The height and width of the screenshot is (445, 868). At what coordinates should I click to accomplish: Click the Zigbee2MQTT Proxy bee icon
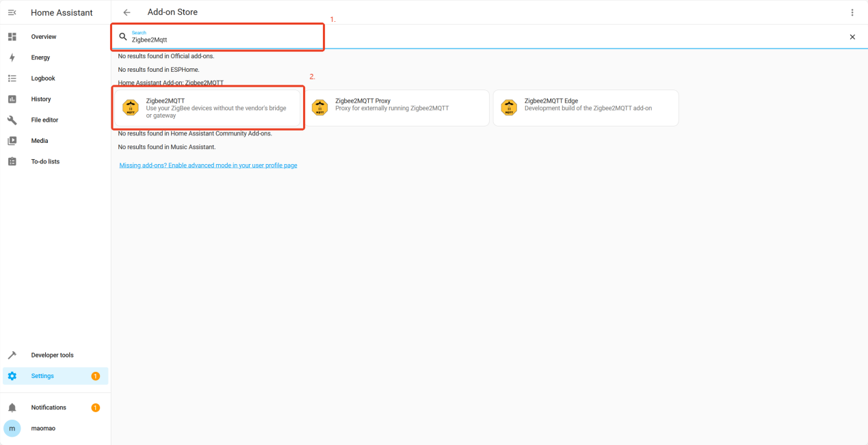coord(319,107)
